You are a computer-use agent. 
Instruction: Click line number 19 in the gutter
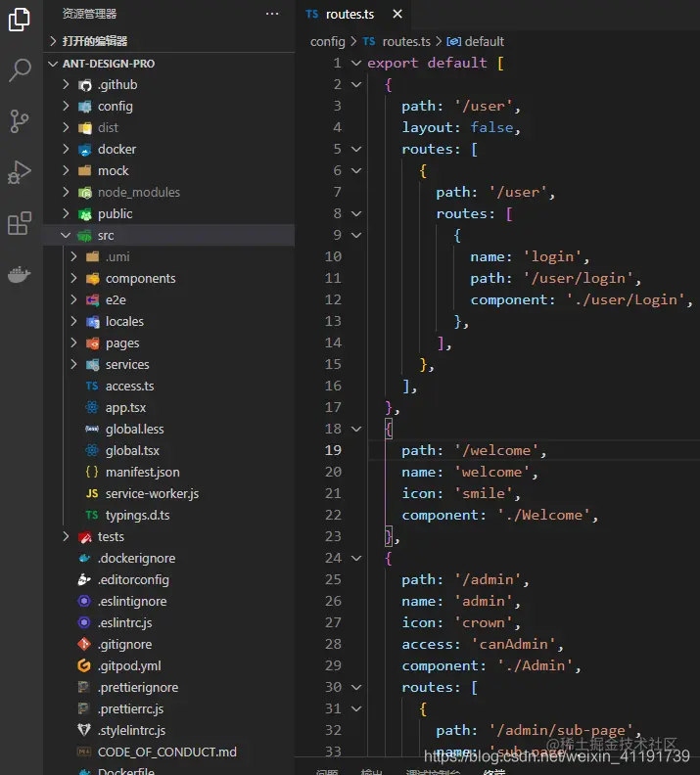(x=333, y=450)
